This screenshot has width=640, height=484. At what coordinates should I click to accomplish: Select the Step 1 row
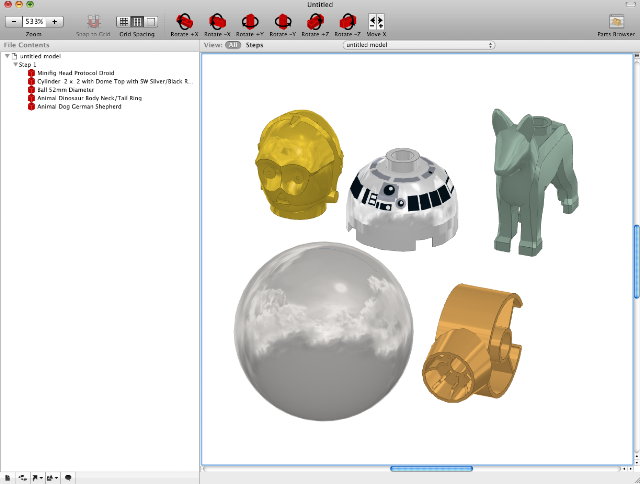point(100,64)
